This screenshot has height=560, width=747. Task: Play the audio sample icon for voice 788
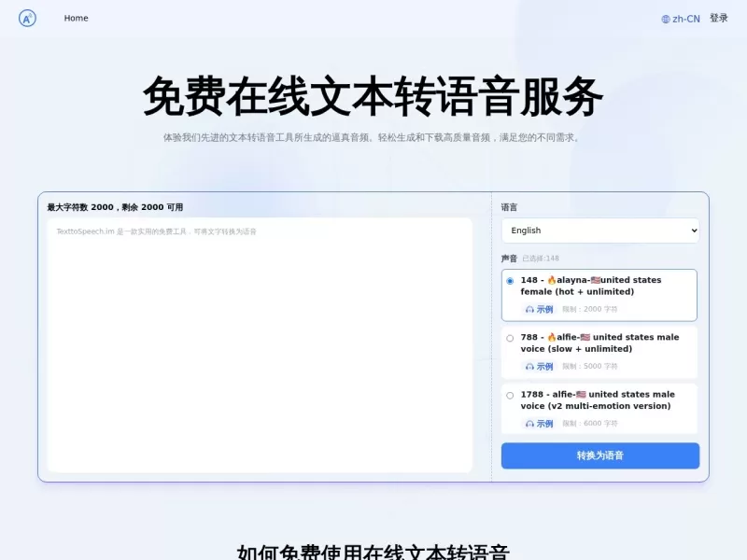(x=529, y=366)
